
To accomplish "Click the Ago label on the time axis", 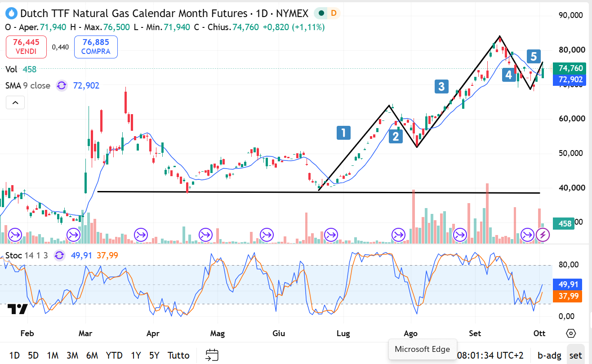I will (411, 333).
